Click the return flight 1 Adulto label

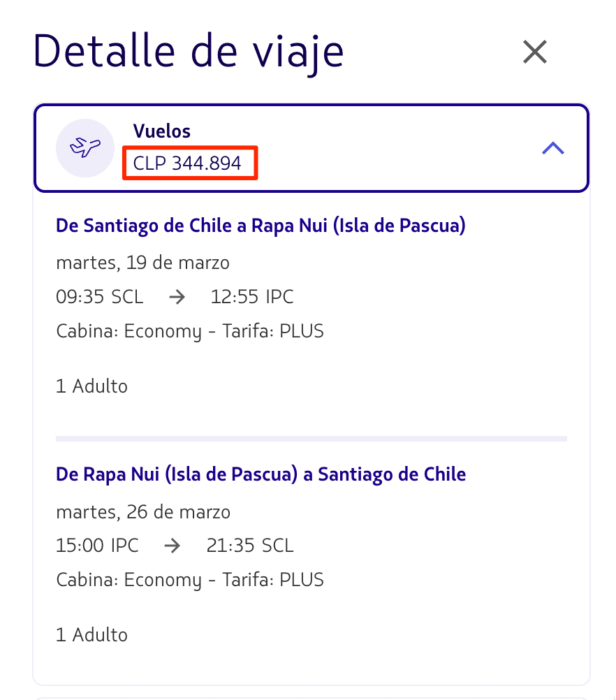(91, 635)
